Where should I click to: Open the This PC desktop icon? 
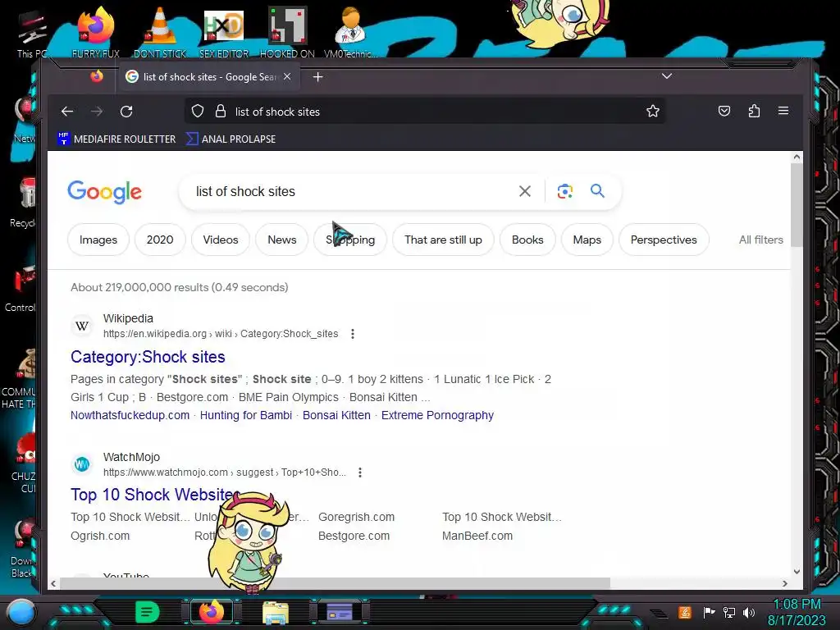[31, 33]
